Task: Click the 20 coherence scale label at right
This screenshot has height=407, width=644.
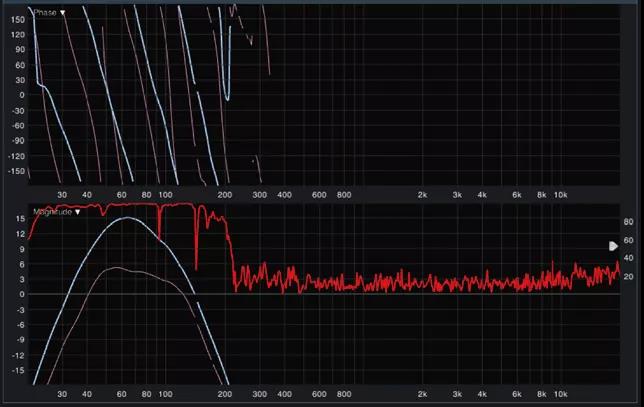Action: 628,277
